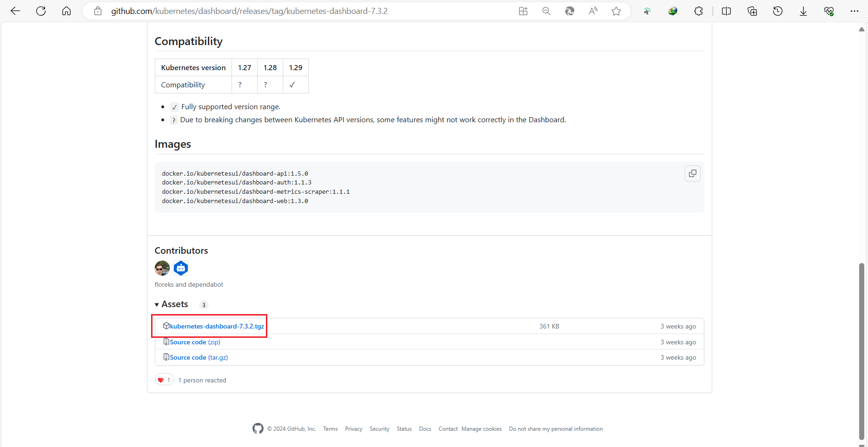Copy the docker images code block
Viewport: 868px width, 447px height.
tap(693, 173)
